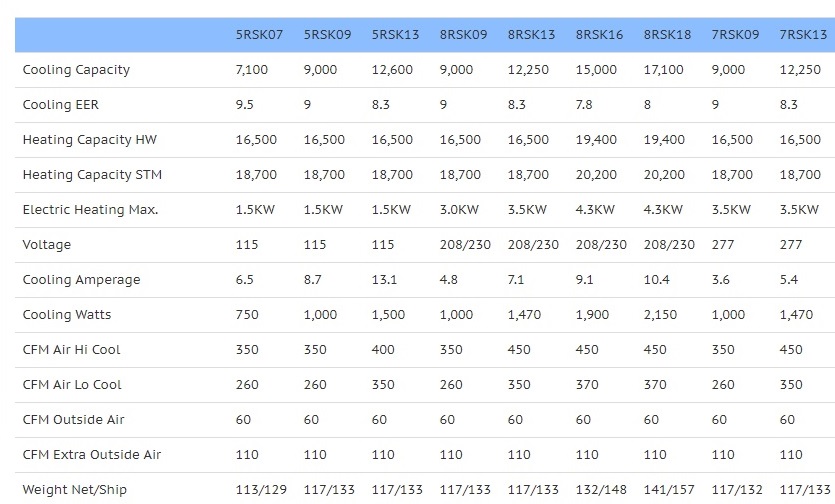Click the Cooling Watts row label
Image resolution: width=835 pixels, height=504 pixels.
coord(67,314)
